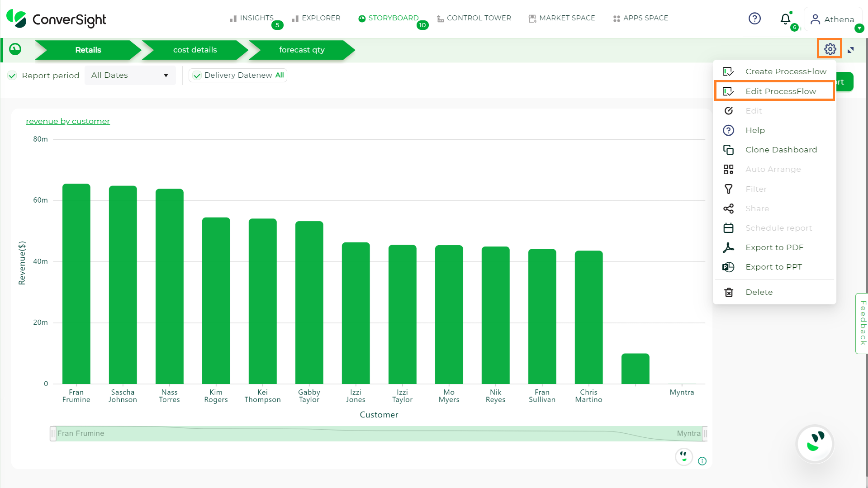Click the Create ProcessFlow icon

click(728, 71)
